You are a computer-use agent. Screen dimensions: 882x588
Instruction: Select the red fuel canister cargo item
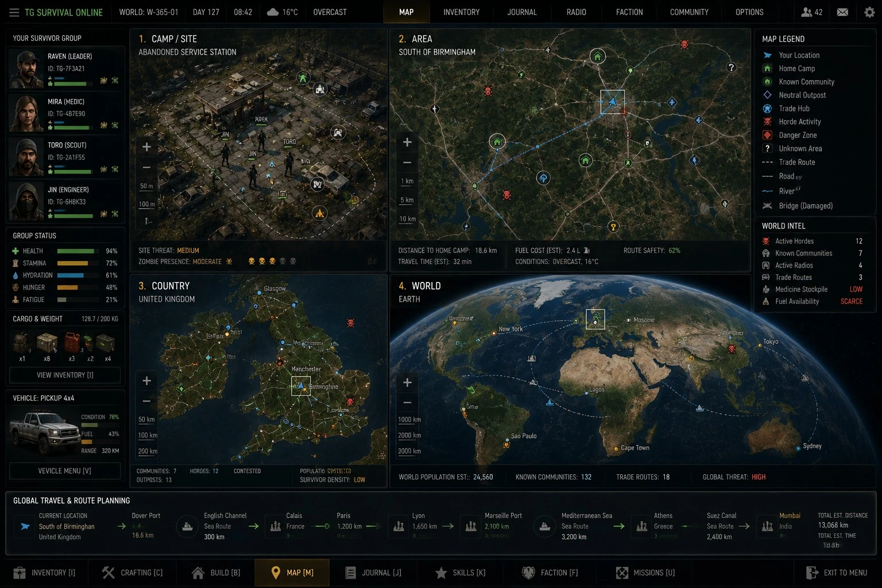[72, 342]
